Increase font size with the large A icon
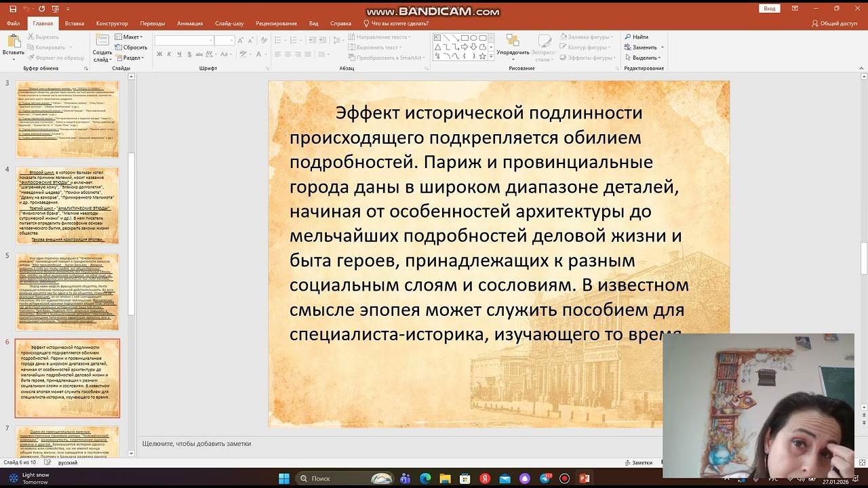Screen dimensions: 868x488 pyautogui.click(x=242, y=41)
